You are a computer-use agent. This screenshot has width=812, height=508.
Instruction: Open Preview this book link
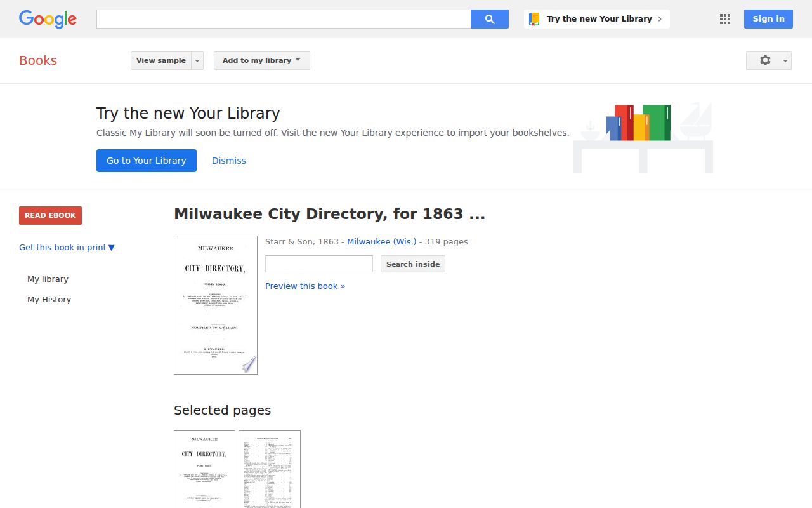point(305,286)
